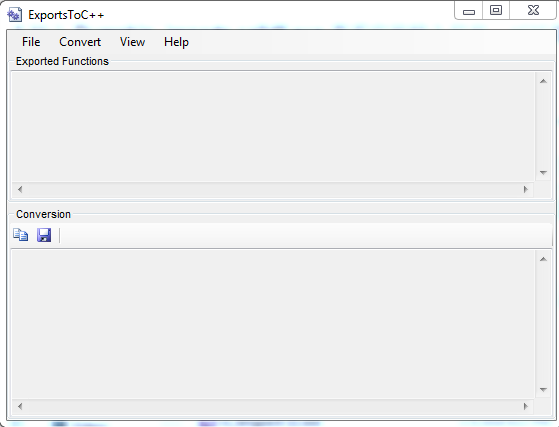
Task: Click left arrow of Conversion horizontal scrollbar
Action: (x=20, y=406)
